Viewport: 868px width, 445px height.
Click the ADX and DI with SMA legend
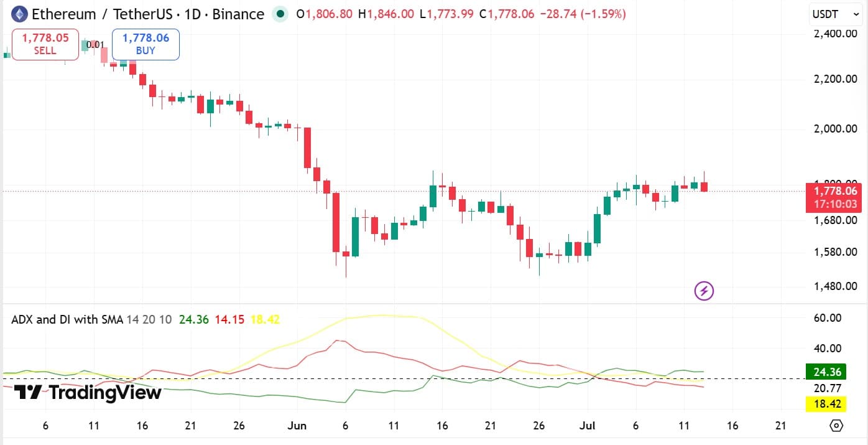point(67,319)
